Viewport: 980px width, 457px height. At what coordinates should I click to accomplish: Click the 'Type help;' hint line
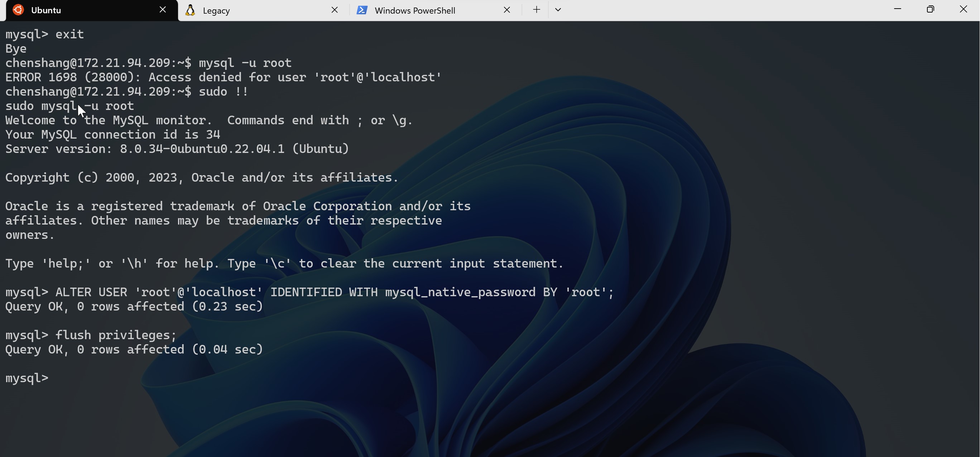pyautogui.click(x=284, y=264)
